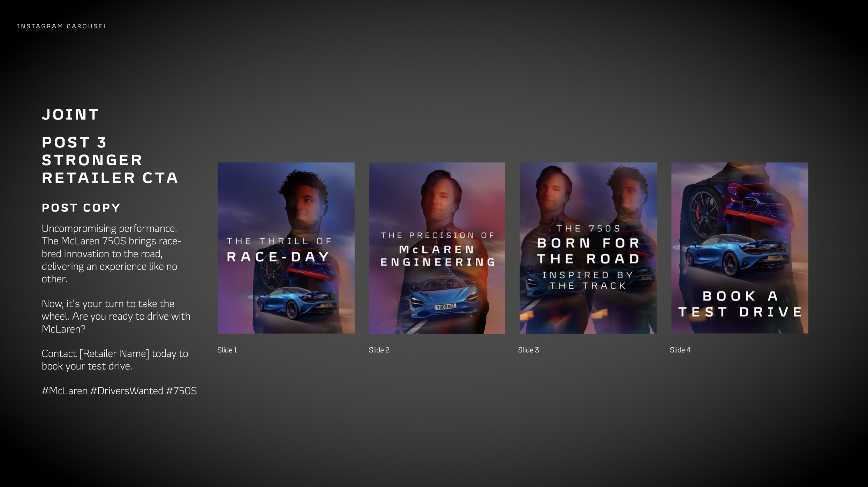Click the 'JOINT' heading
Screen dimensions: 868x487
point(70,115)
